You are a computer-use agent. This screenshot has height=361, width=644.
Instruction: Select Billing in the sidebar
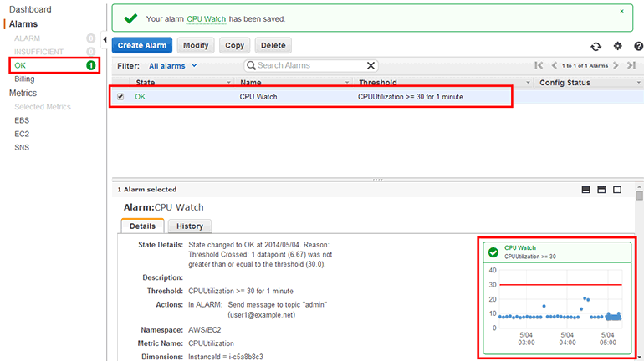pyautogui.click(x=24, y=79)
